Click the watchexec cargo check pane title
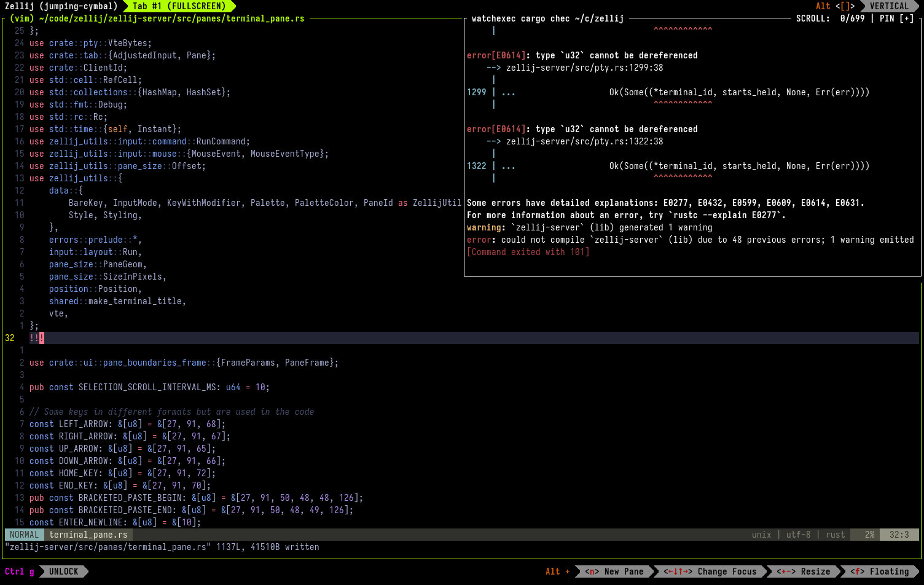Screen dimensions: 924x585 click(x=547, y=18)
